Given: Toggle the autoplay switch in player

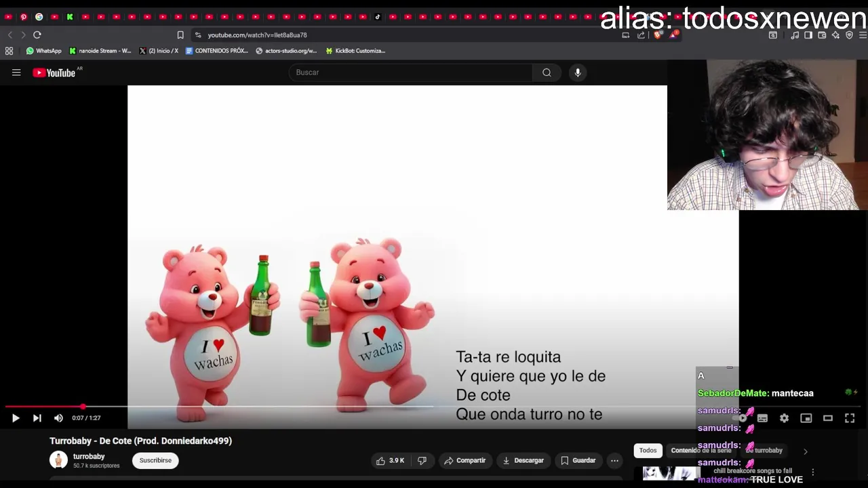Looking at the screenshot, I should pos(742,418).
